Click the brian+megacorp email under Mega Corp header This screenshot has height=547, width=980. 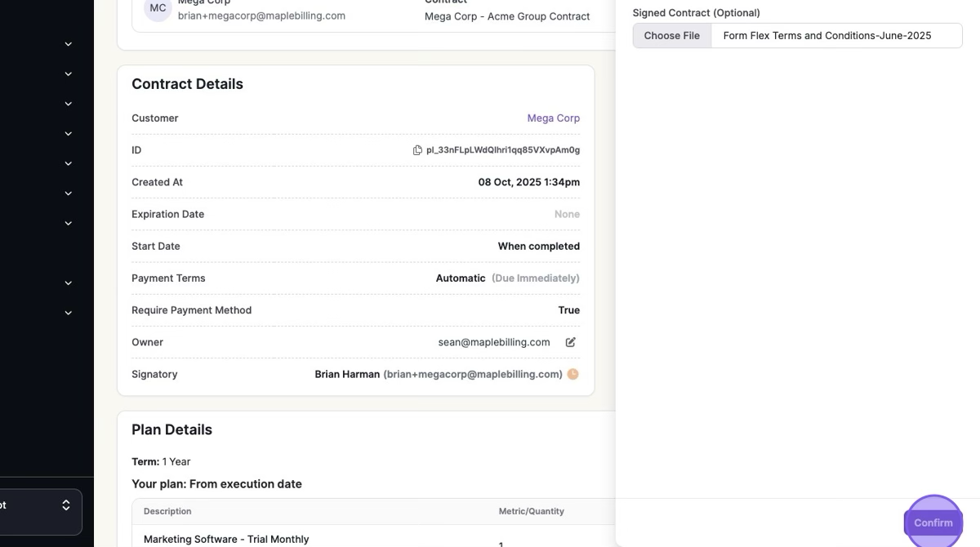[261, 16]
